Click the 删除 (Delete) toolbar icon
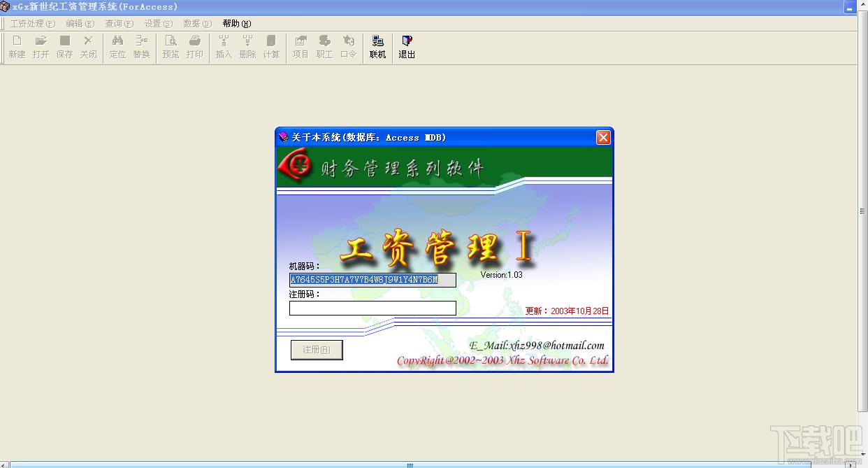 coord(247,47)
